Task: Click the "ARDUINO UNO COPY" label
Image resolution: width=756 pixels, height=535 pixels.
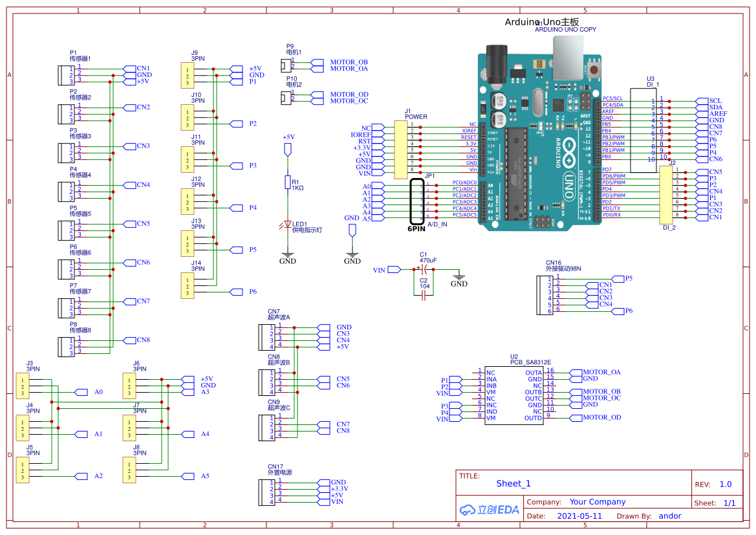Action: coord(566,29)
